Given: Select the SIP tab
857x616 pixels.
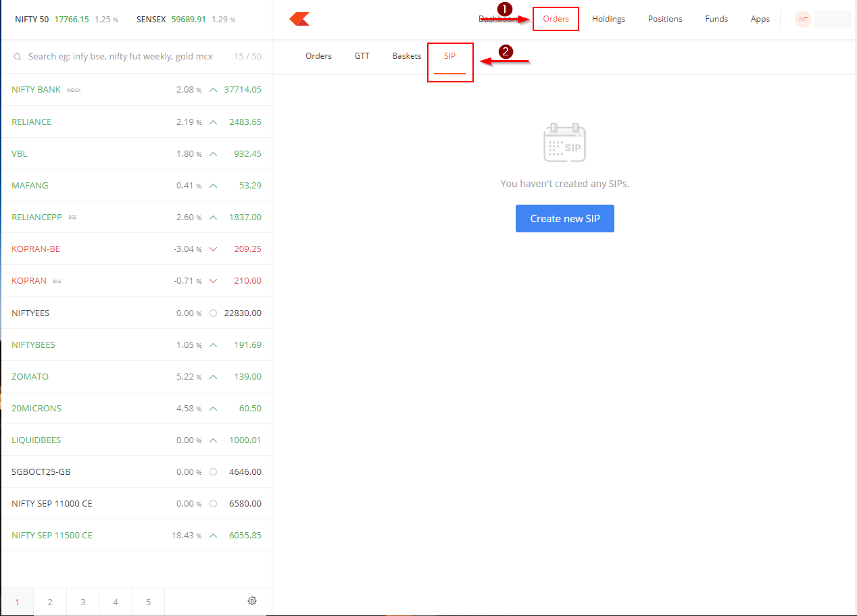Looking at the screenshot, I should pos(449,56).
